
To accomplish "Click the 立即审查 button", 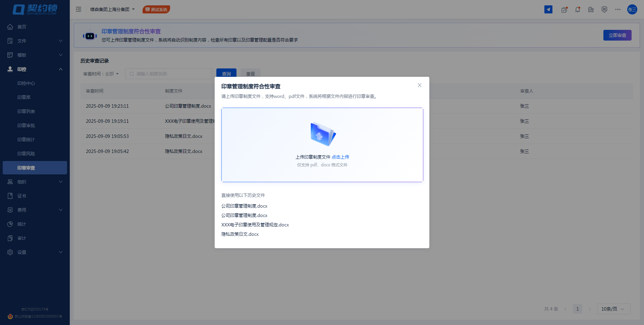I will pos(617,35).
